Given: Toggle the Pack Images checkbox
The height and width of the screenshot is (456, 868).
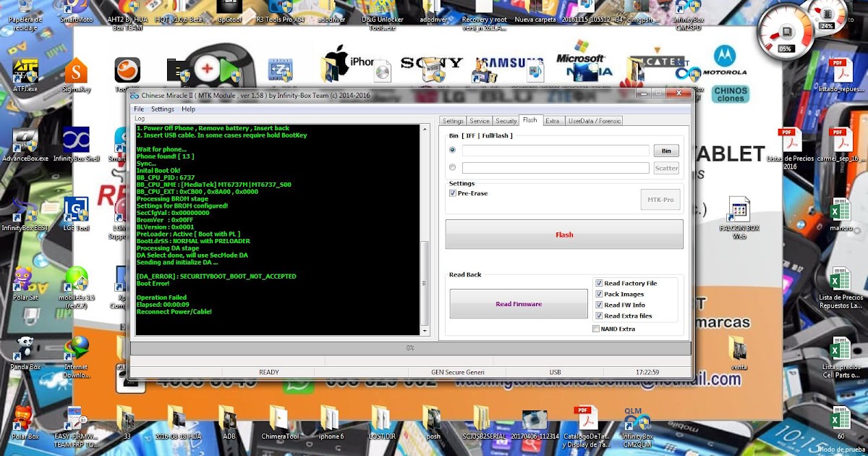Looking at the screenshot, I should point(599,295).
